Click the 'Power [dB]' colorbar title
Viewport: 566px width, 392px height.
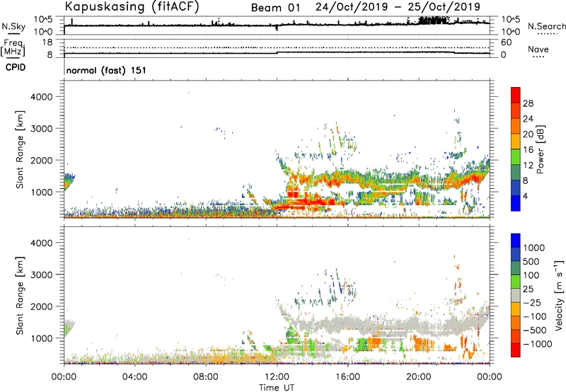[541, 149]
